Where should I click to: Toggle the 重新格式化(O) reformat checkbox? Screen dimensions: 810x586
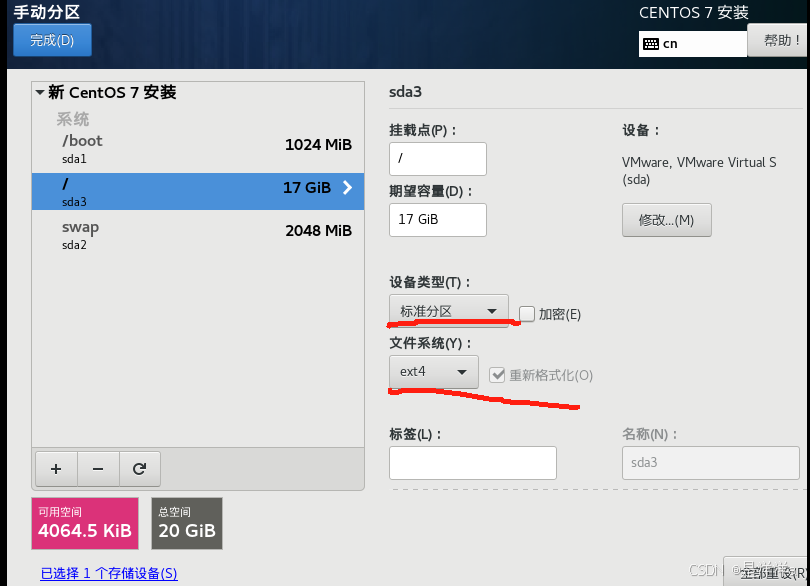497,375
